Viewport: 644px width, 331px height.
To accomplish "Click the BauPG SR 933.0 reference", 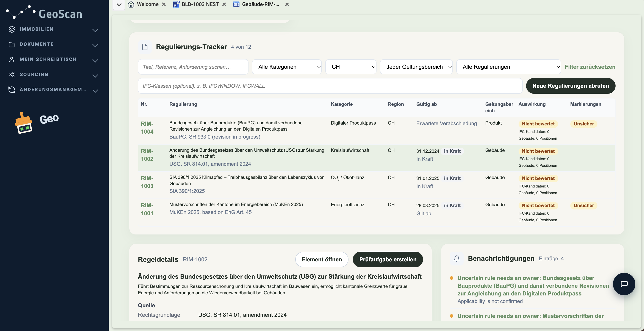I will [215, 137].
